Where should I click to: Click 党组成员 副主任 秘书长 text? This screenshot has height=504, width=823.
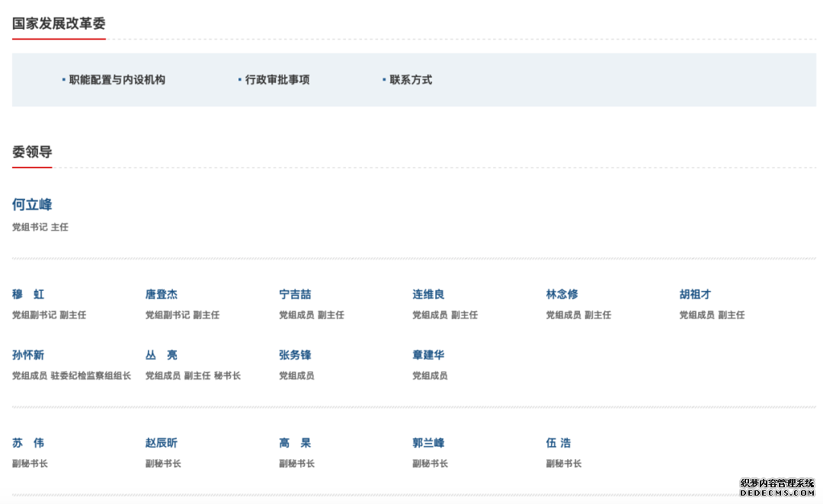[x=193, y=376]
